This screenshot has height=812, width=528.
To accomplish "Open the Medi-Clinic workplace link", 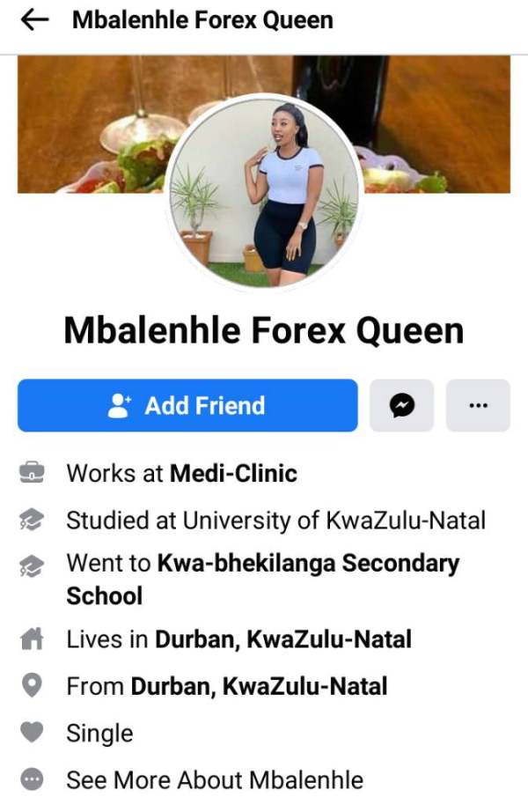I will click(234, 473).
